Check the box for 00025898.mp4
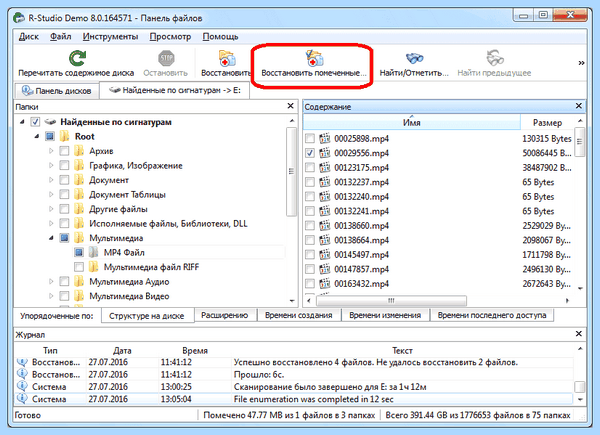600x435 pixels. point(310,138)
